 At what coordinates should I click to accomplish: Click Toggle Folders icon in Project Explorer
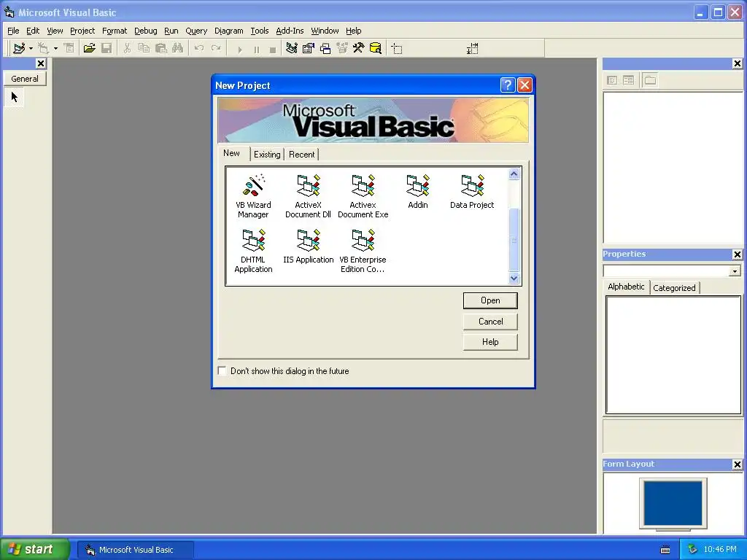pyautogui.click(x=650, y=80)
